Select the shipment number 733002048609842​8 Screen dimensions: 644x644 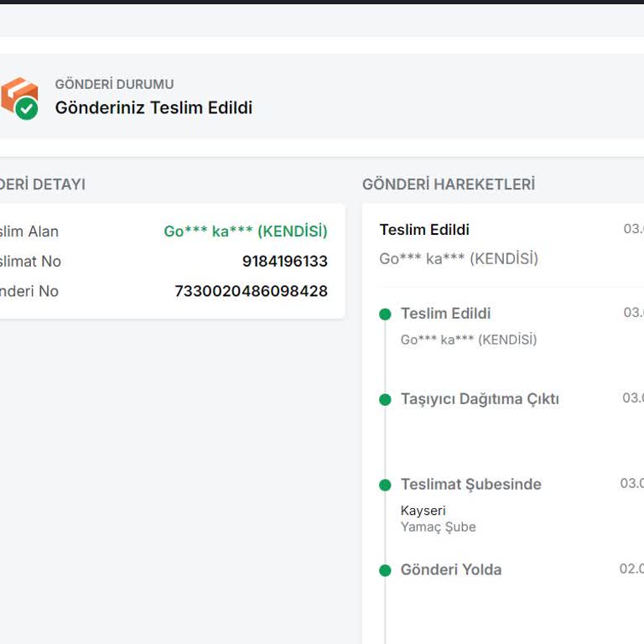pyautogui.click(x=251, y=291)
